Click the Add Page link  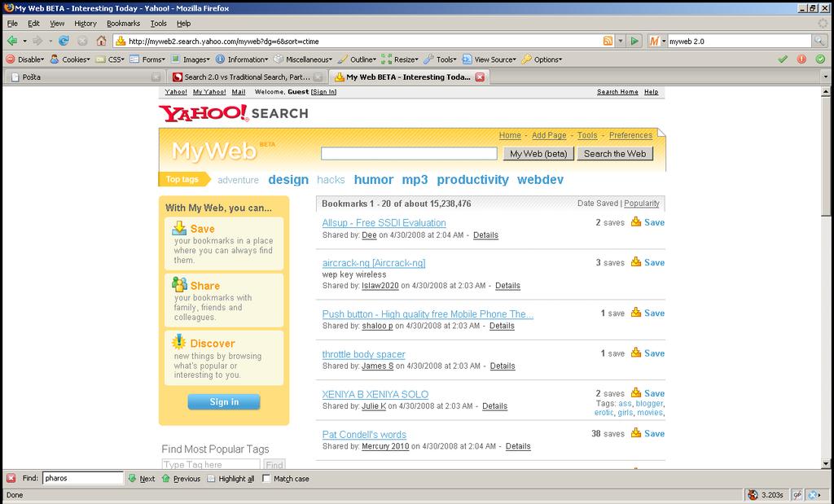(549, 135)
